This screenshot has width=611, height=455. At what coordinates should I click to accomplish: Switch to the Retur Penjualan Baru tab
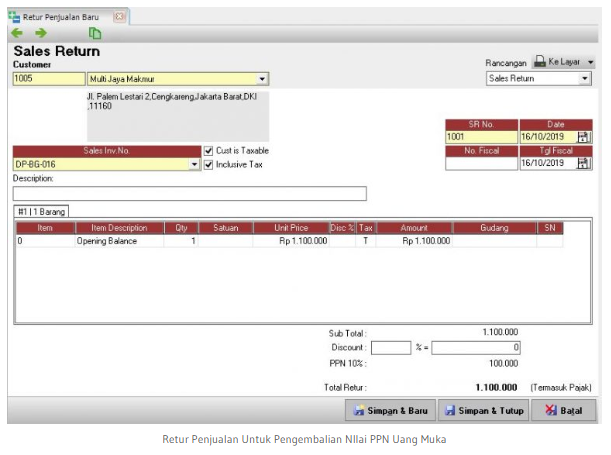pyautogui.click(x=62, y=16)
